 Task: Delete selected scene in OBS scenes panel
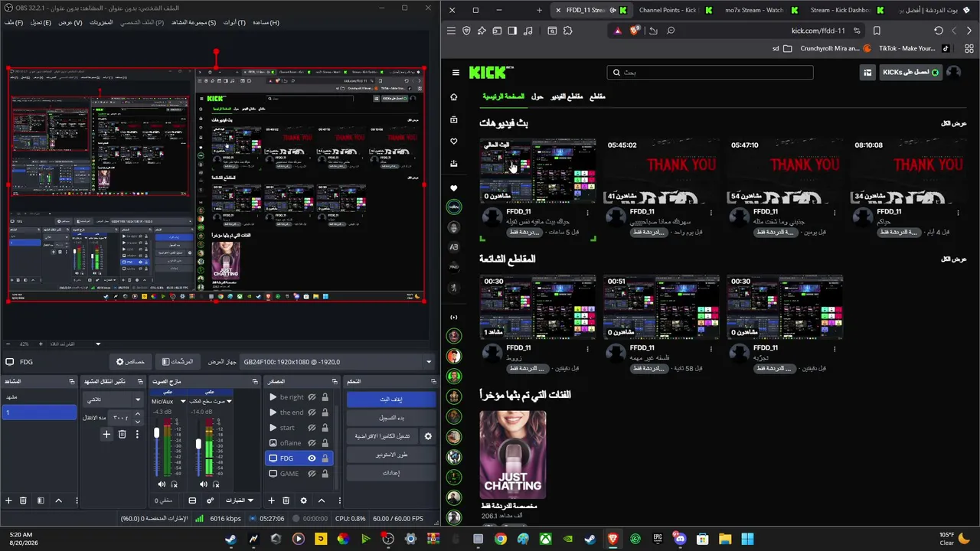pos(23,500)
